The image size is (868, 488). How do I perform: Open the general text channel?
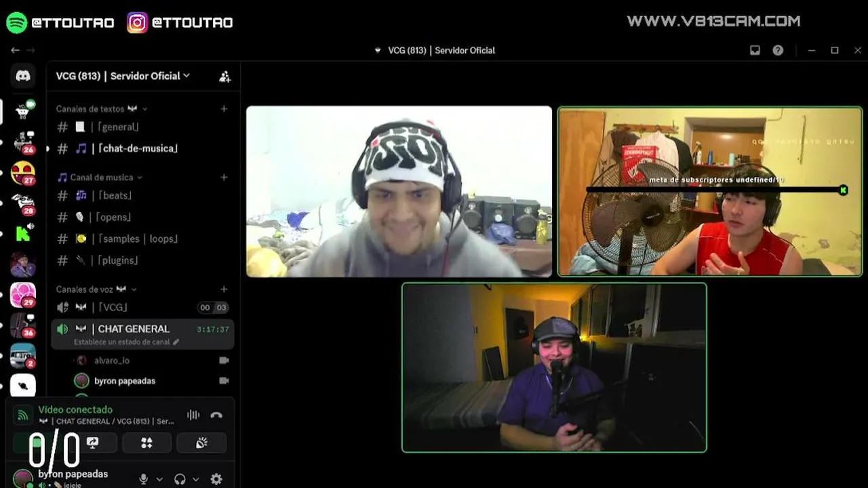[142, 127]
